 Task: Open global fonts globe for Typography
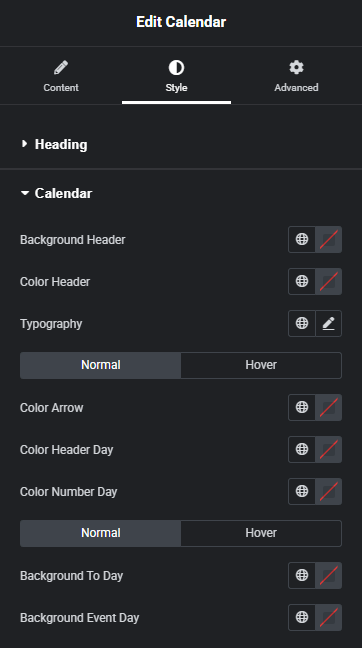click(302, 324)
